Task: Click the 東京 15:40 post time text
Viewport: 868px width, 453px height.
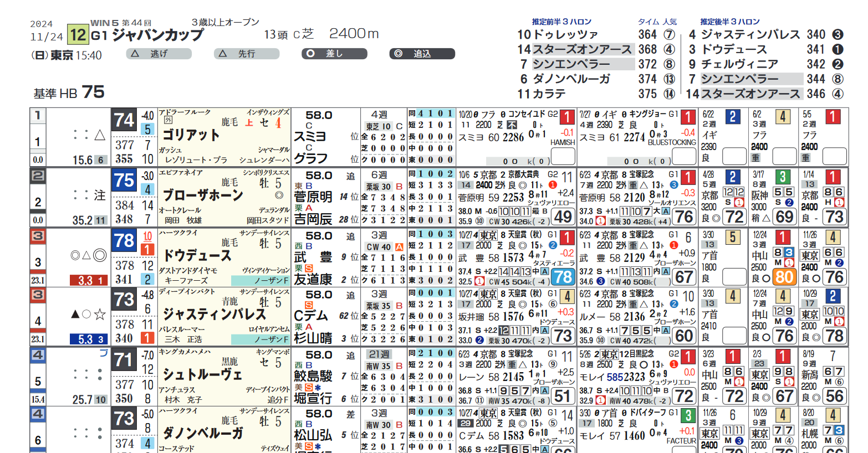Action: (76, 55)
